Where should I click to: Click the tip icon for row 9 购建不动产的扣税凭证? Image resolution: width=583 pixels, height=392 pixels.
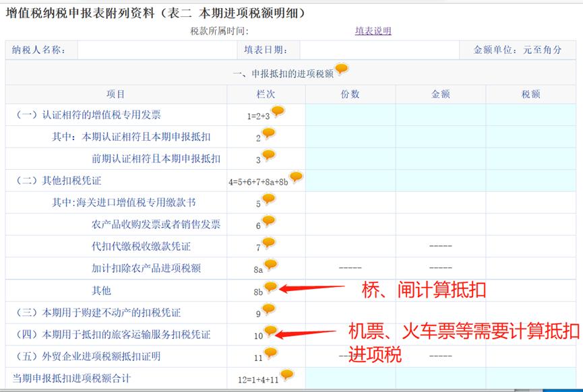pyautogui.click(x=269, y=309)
